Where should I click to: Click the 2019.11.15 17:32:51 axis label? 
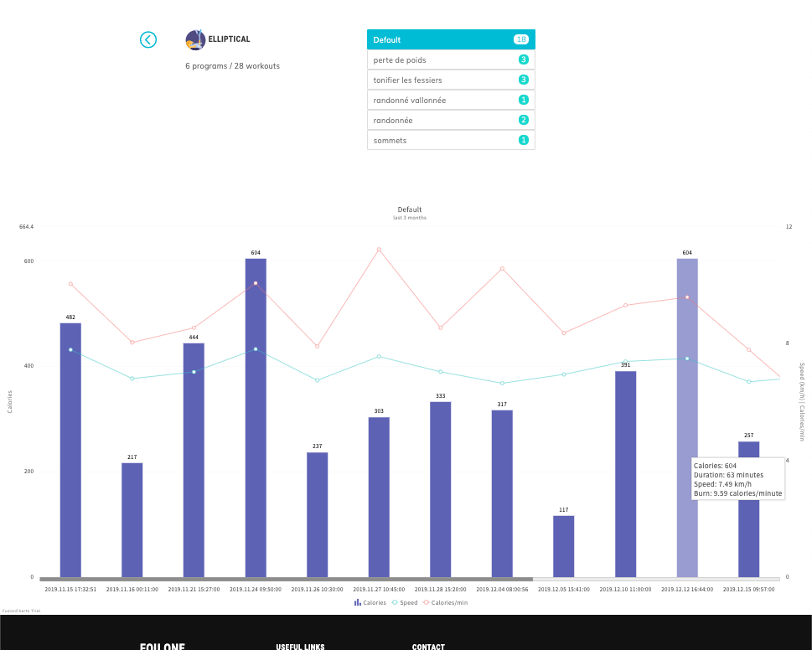pyautogui.click(x=70, y=590)
